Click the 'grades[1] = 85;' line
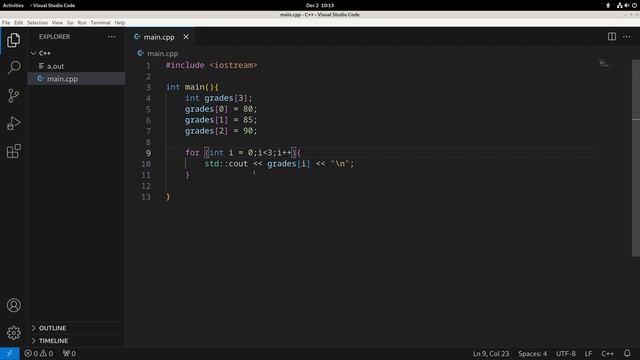 click(x=221, y=120)
